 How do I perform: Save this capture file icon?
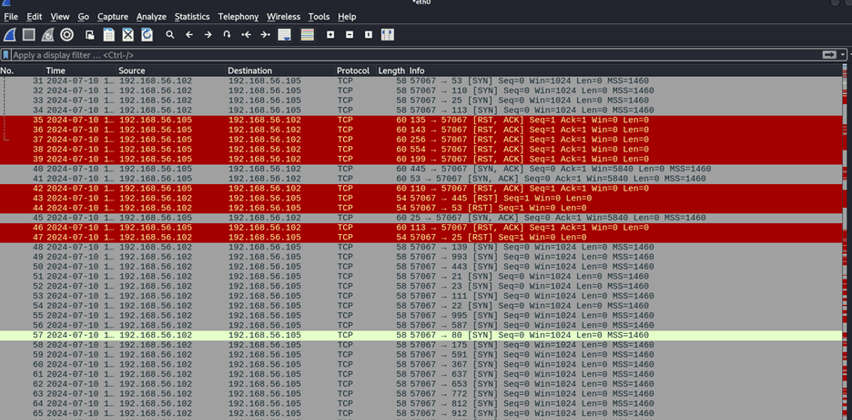coord(109,35)
